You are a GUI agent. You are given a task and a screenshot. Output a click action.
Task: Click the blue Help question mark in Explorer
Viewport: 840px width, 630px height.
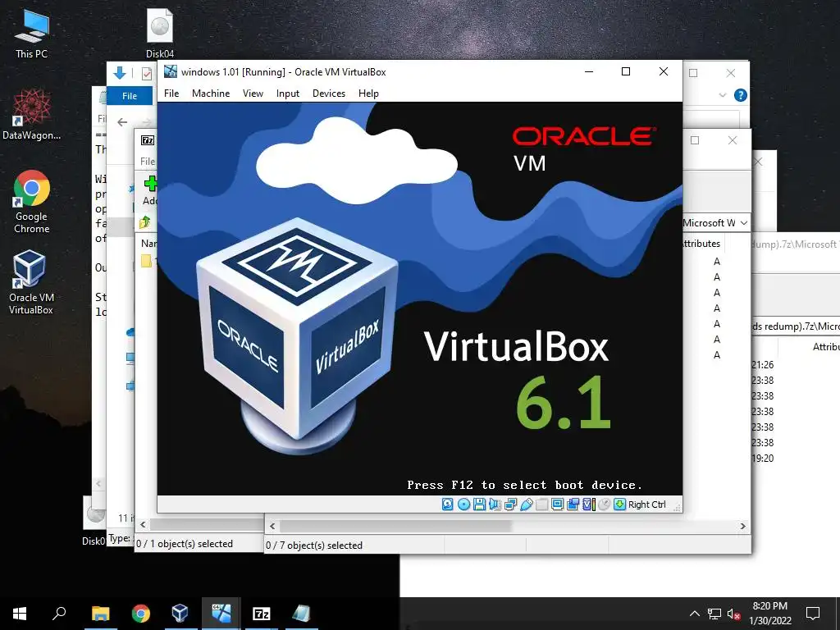coord(741,95)
